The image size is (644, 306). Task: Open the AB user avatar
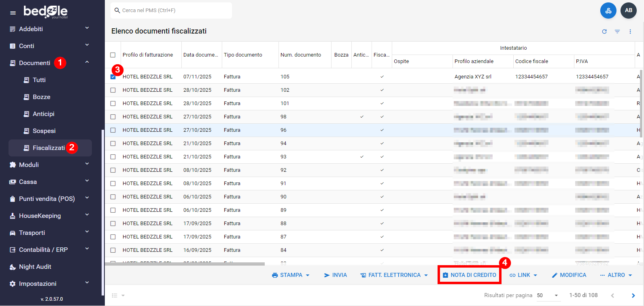pyautogui.click(x=628, y=11)
